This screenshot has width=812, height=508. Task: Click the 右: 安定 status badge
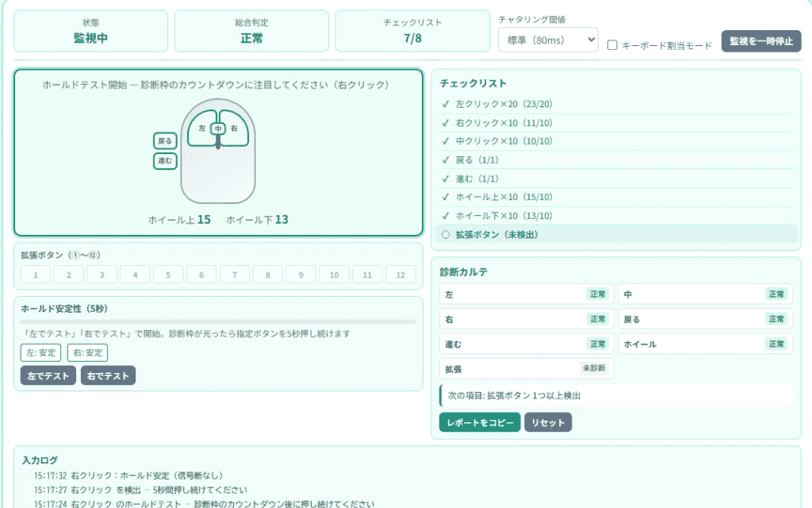[x=87, y=352]
